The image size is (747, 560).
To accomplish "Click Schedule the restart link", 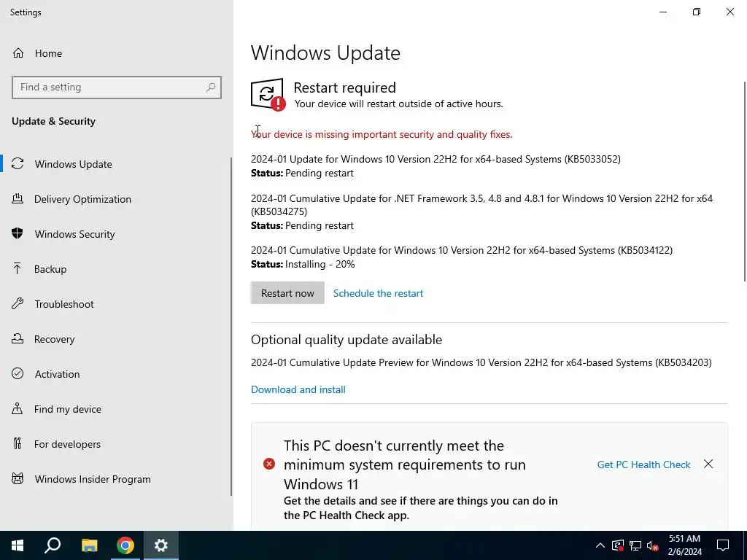I will click(x=378, y=293).
